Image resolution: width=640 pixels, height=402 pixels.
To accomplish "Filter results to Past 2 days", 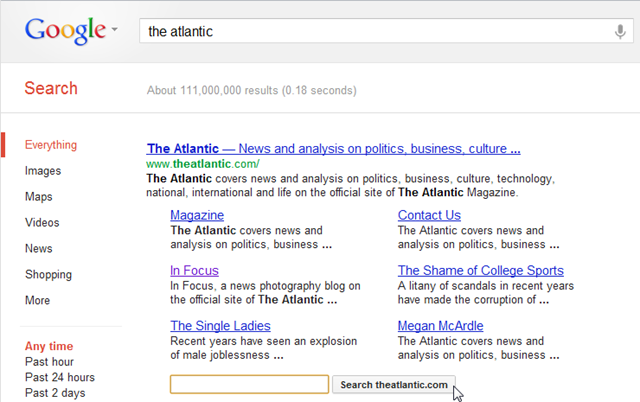I will [x=55, y=393].
